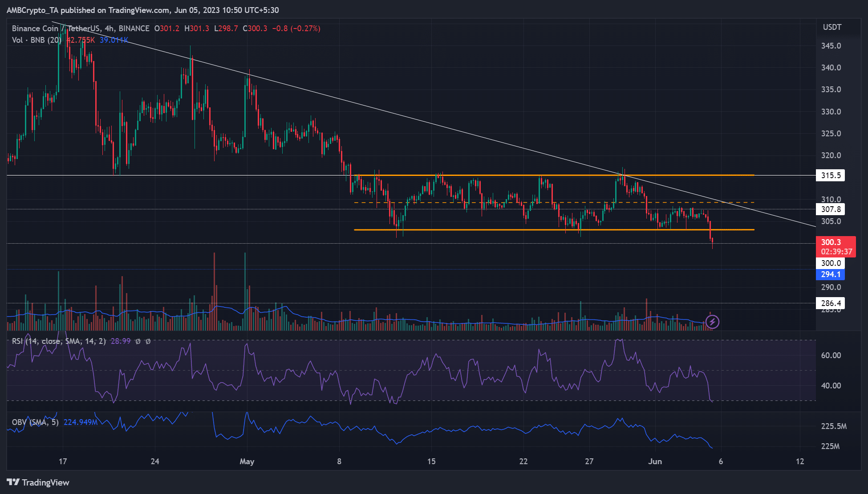The height and width of the screenshot is (494, 868).
Task: Click the OBV value 224.949M
Action: pos(81,422)
